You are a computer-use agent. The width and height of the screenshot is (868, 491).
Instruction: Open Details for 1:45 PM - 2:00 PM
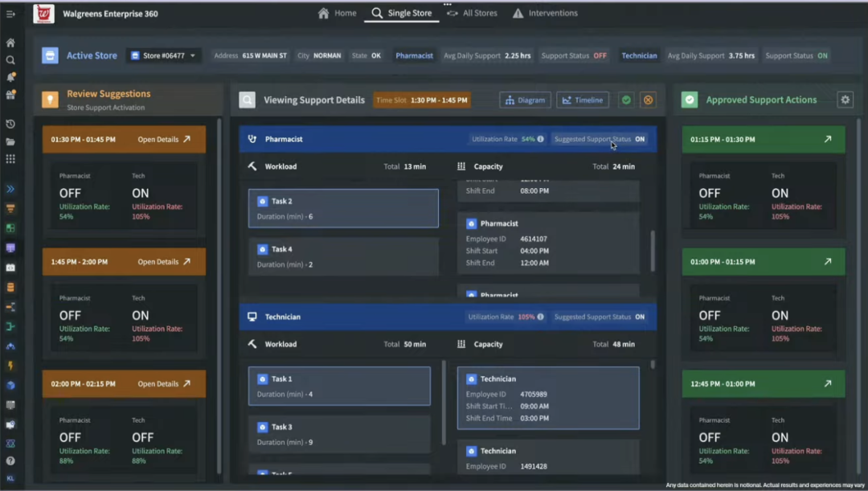pos(164,261)
